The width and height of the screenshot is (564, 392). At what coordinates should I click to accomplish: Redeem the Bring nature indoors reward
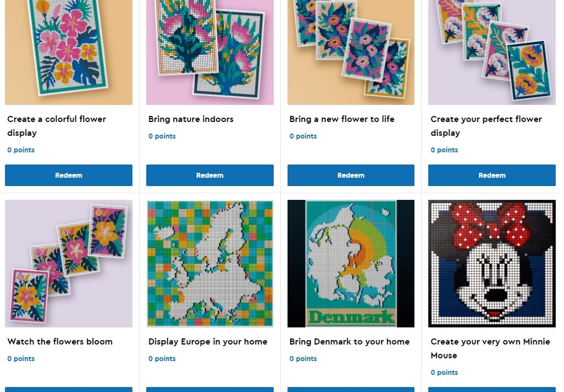tap(210, 176)
